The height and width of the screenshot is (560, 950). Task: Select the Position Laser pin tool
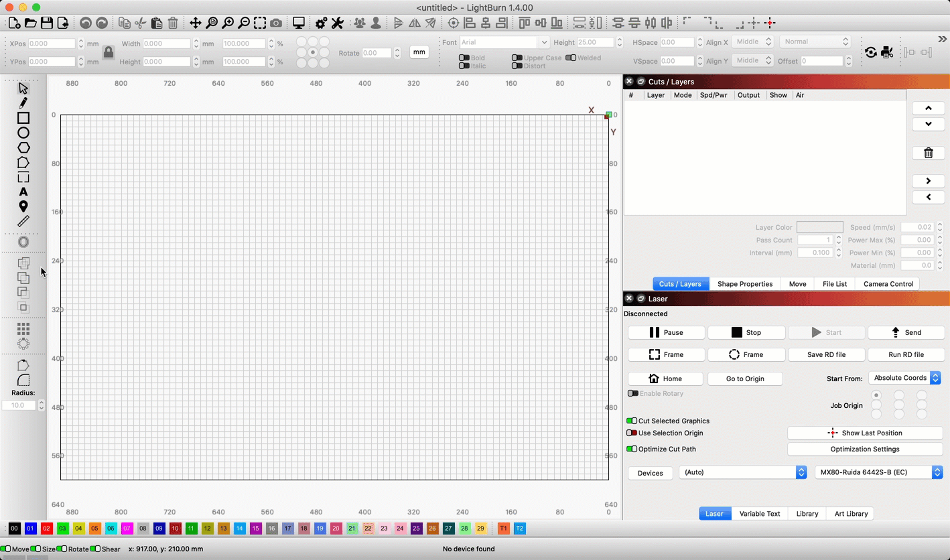23,207
